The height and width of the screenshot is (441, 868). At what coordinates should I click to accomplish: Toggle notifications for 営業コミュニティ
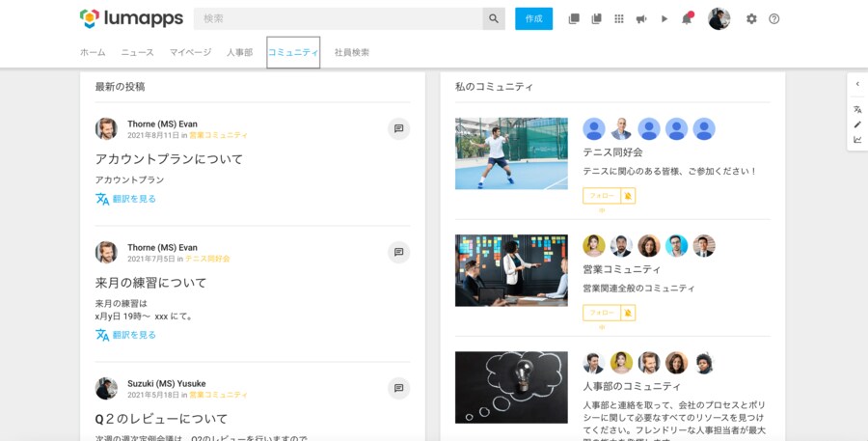pyautogui.click(x=628, y=313)
